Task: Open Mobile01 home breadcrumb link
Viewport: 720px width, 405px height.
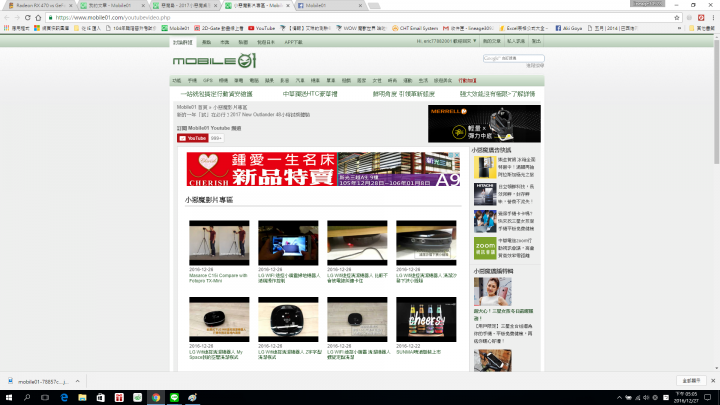Action: (192, 107)
